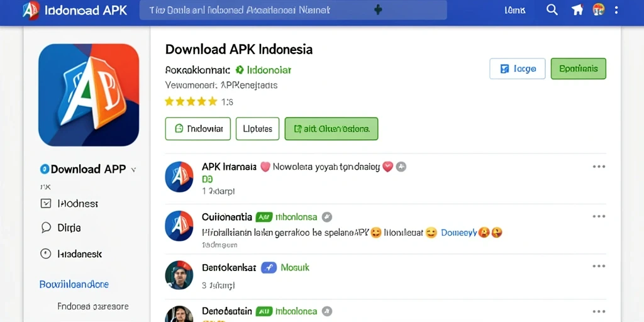Open three-dot menu for Dentokenkat post
The image size is (644, 322).
tap(599, 267)
